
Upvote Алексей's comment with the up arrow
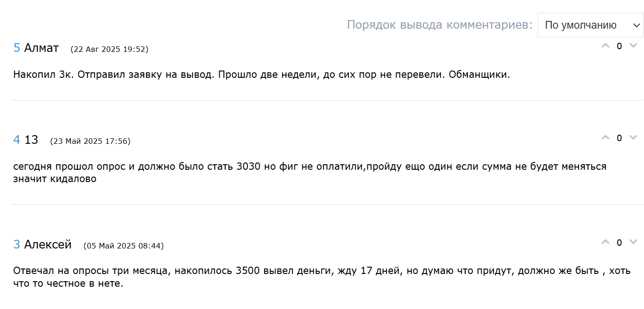(x=605, y=242)
